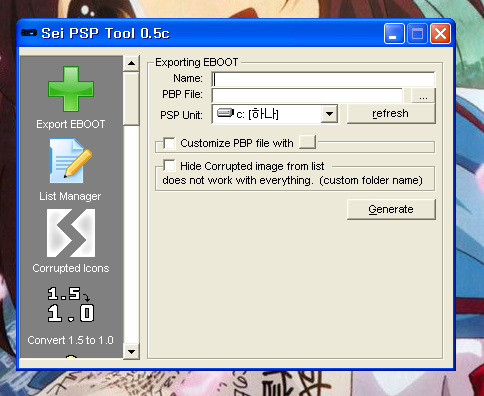
Task: Toggle Hide Corrupted image from list checkbox
Action: pos(169,165)
